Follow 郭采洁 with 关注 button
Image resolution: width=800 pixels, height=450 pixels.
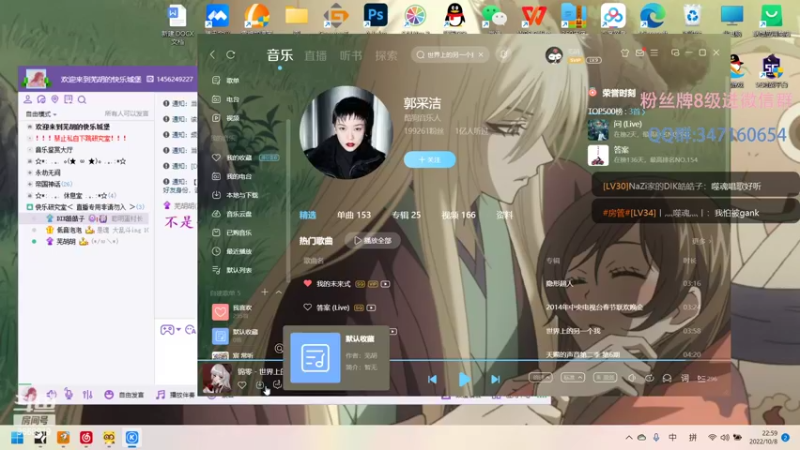click(x=430, y=160)
